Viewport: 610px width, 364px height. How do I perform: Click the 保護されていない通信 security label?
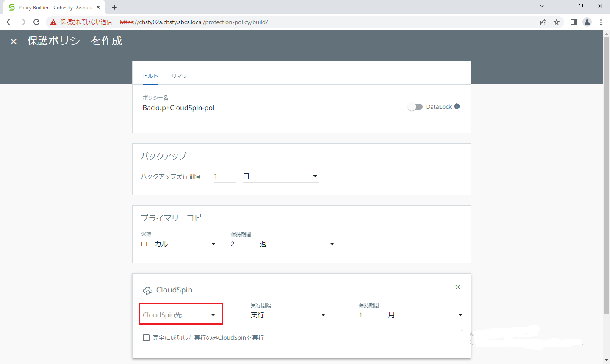[x=86, y=22]
